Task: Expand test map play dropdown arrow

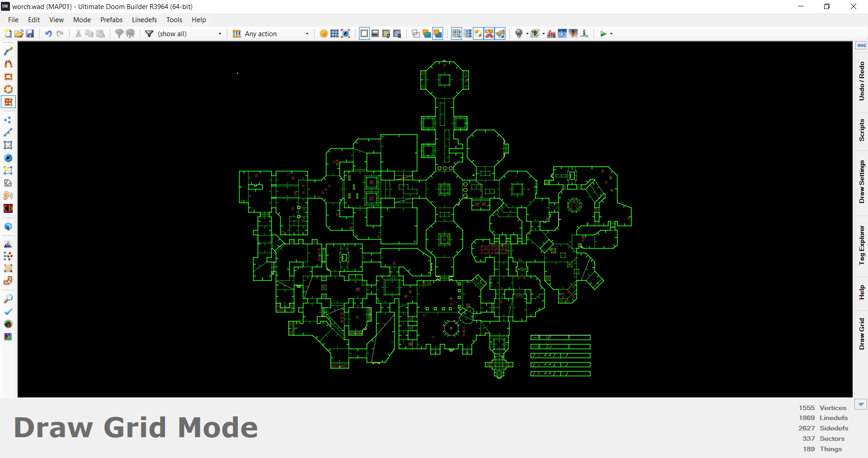Action: point(611,33)
